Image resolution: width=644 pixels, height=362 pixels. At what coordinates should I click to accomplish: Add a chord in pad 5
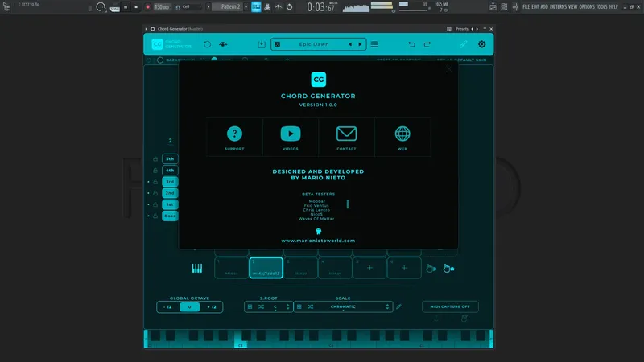coord(369,268)
